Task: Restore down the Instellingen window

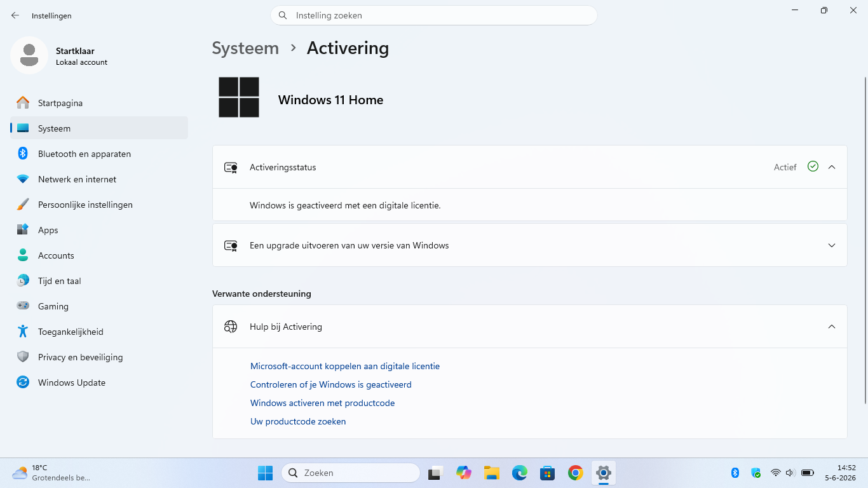Action: point(824,10)
